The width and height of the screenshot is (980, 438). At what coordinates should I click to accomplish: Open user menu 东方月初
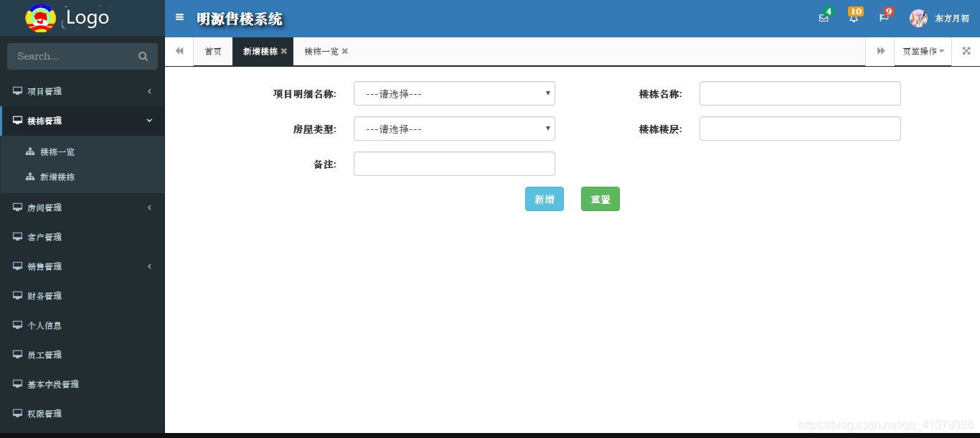tap(952, 19)
